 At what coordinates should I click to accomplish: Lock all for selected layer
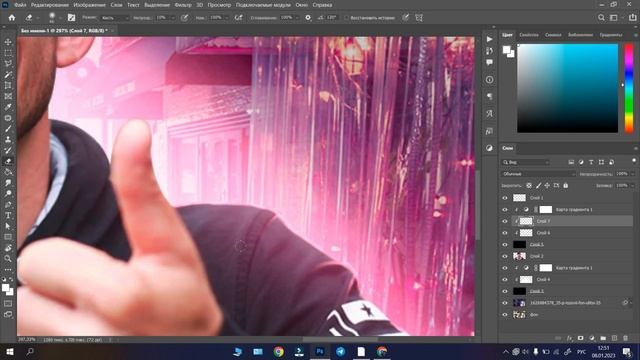pos(566,186)
